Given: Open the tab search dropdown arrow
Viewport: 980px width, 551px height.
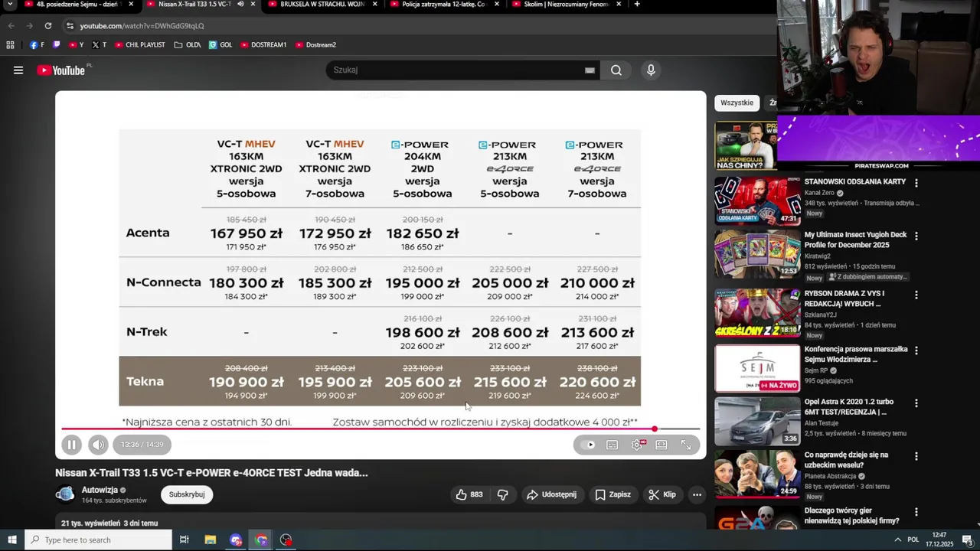Looking at the screenshot, I should (x=10, y=5).
